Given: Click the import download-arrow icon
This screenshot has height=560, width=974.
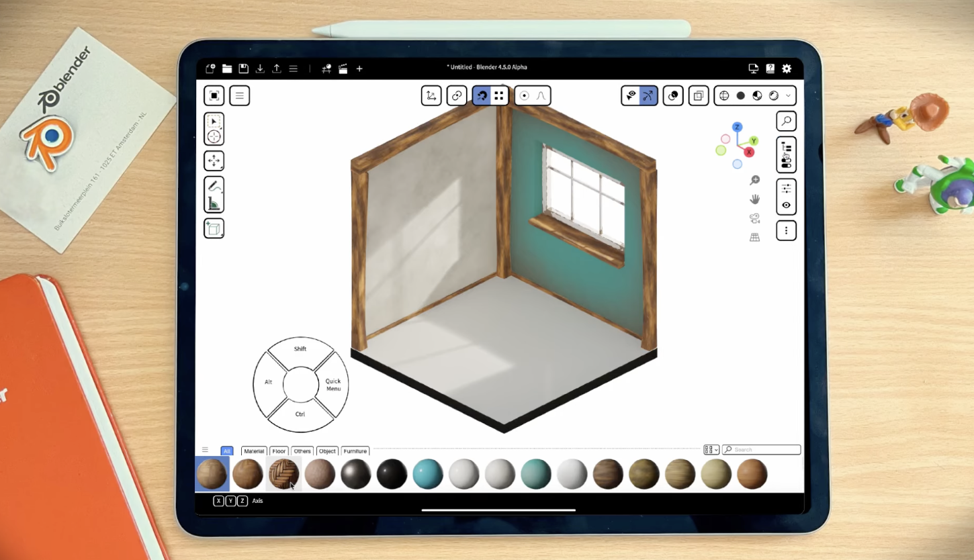Looking at the screenshot, I should (x=260, y=68).
